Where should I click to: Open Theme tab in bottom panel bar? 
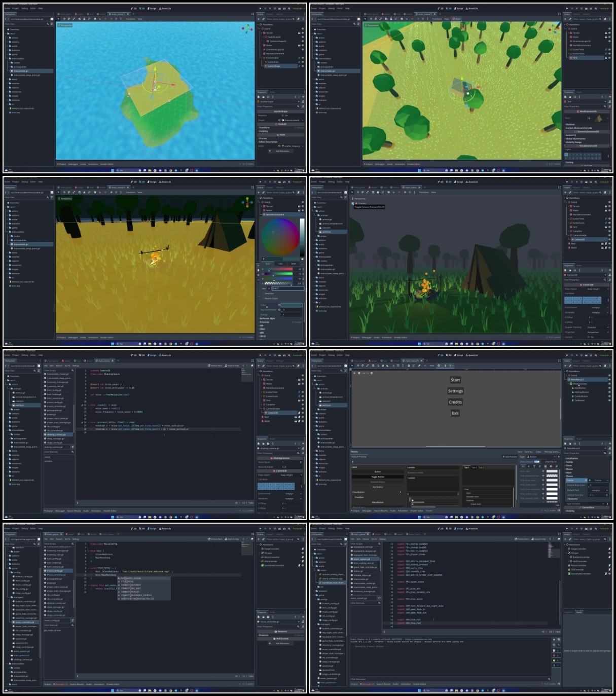(x=428, y=510)
